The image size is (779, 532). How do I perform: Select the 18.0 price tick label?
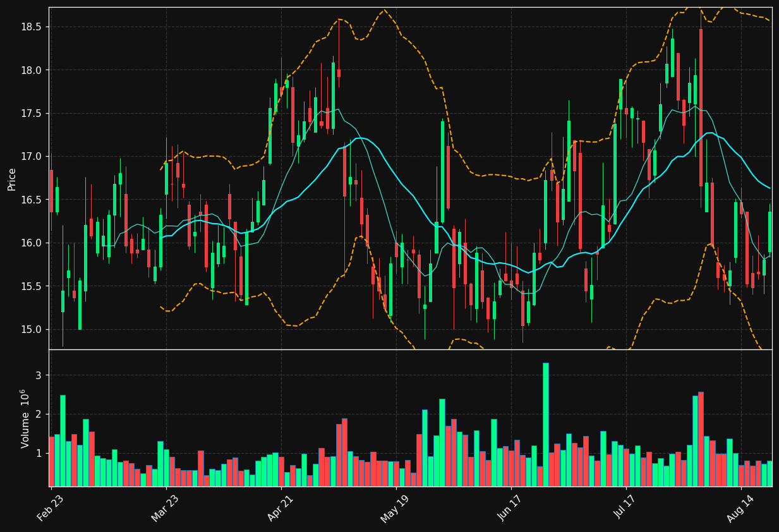click(x=32, y=70)
